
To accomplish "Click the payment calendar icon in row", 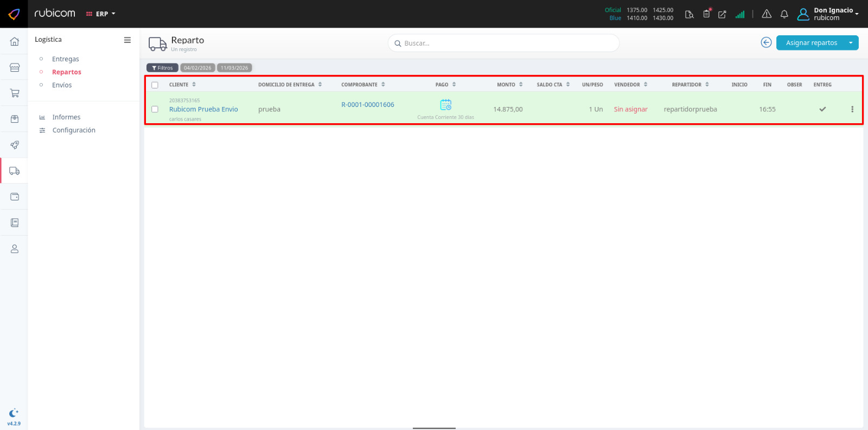I will [x=446, y=105].
